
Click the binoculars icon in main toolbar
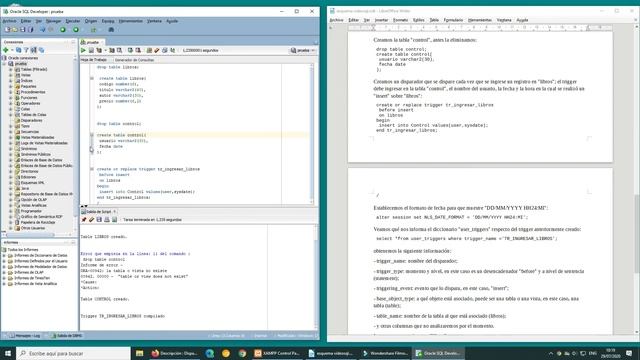tap(111, 29)
